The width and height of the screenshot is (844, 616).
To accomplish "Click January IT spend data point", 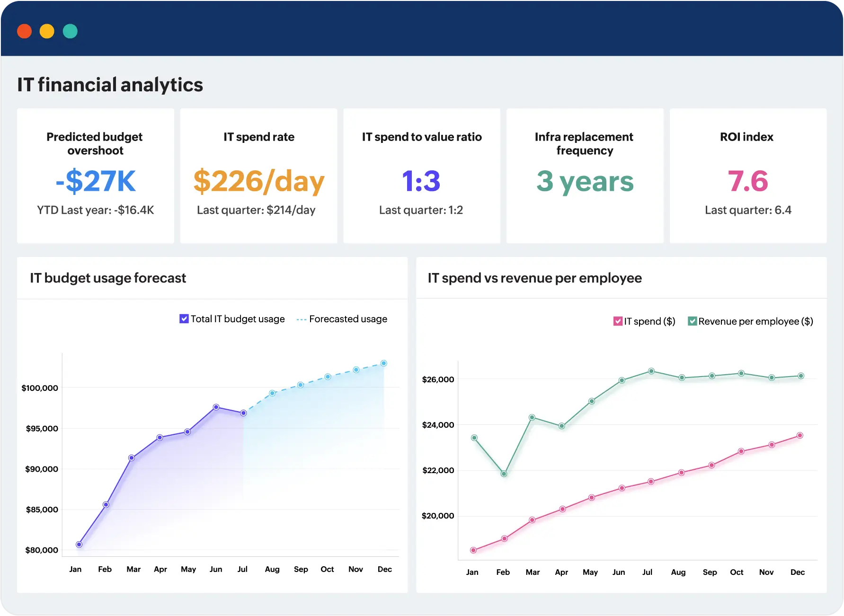I will coord(473,550).
